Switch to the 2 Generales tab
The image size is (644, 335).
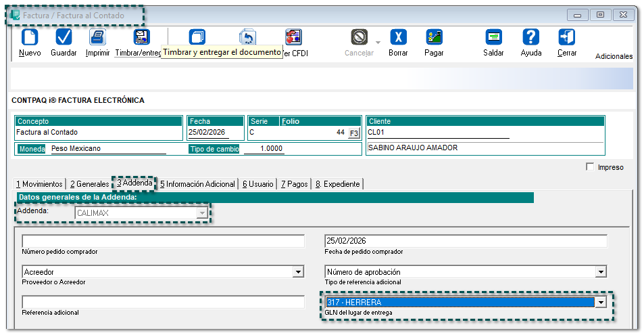(89, 184)
